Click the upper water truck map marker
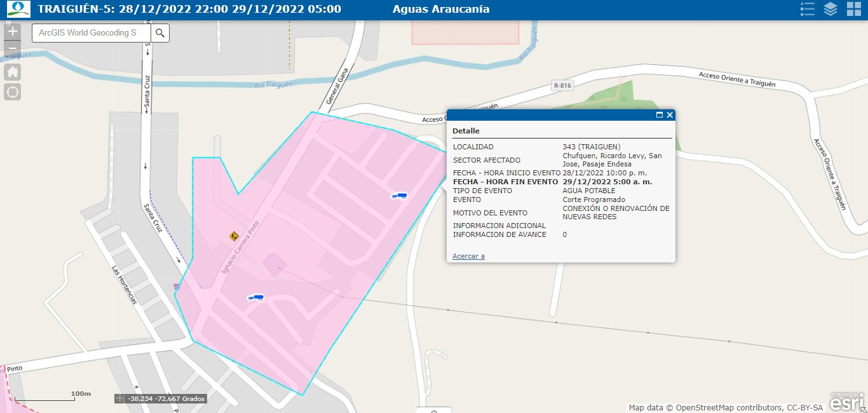Viewport: 868px width, 413px height. (399, 196)
